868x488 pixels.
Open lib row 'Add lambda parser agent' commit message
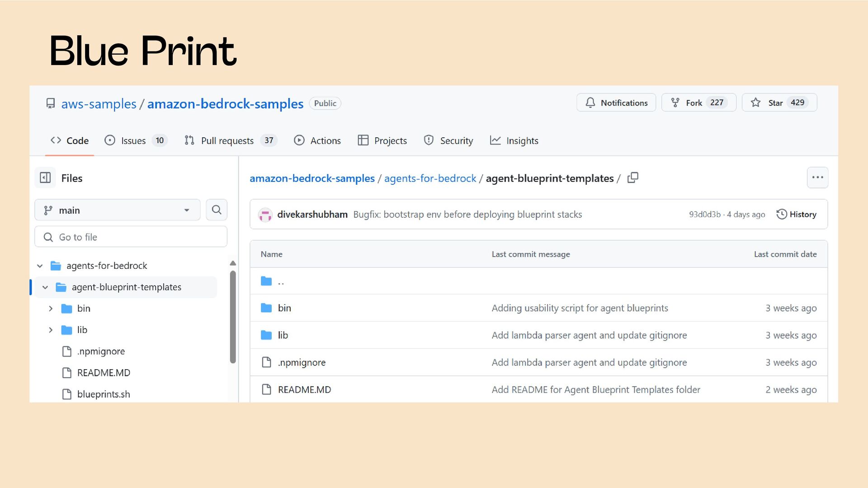(x=589, y=335)
